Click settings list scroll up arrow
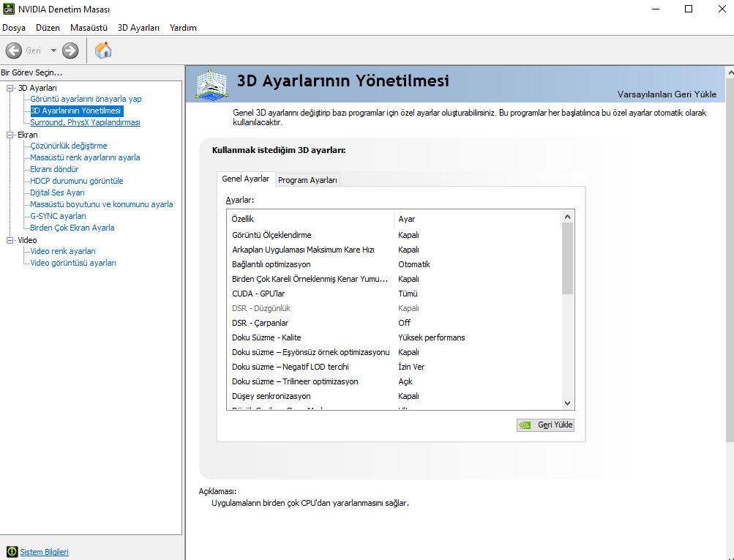This screenshot has width=734, height=560. click(567, 217)
